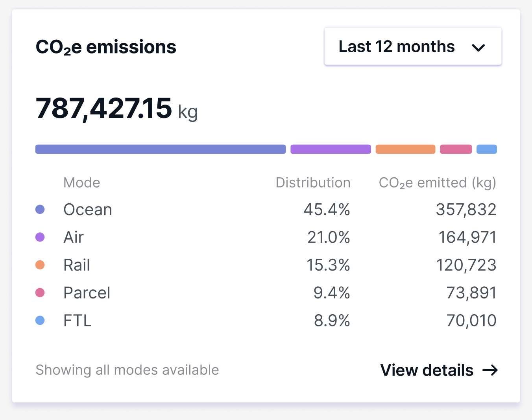Click the Parcel legend pink dot

[x=40, y=293]
